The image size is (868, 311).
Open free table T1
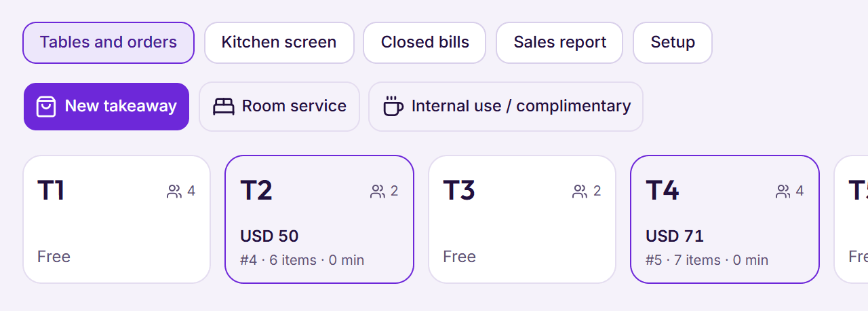(117, 219)
